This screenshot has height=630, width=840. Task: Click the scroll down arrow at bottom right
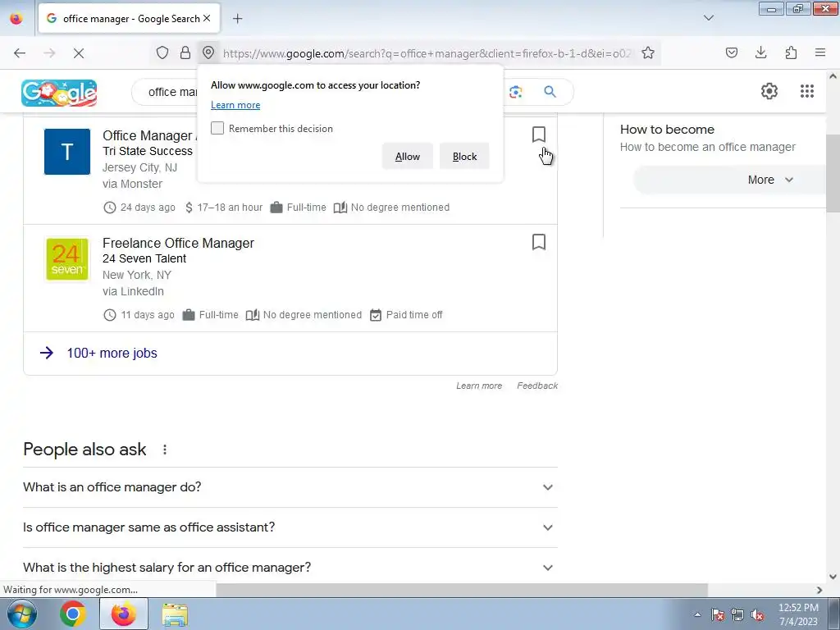click(833, 577)
